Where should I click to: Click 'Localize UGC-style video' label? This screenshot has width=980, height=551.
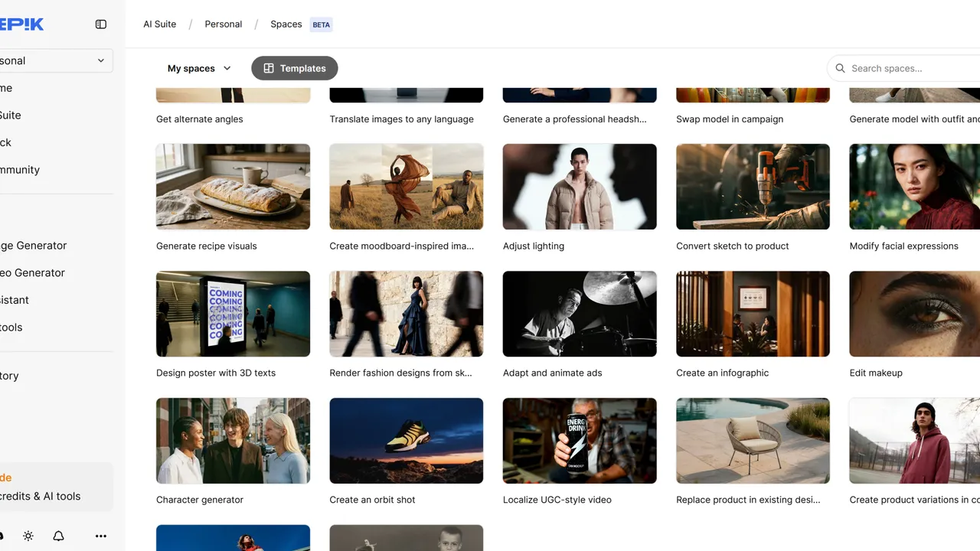click(557, 500)
